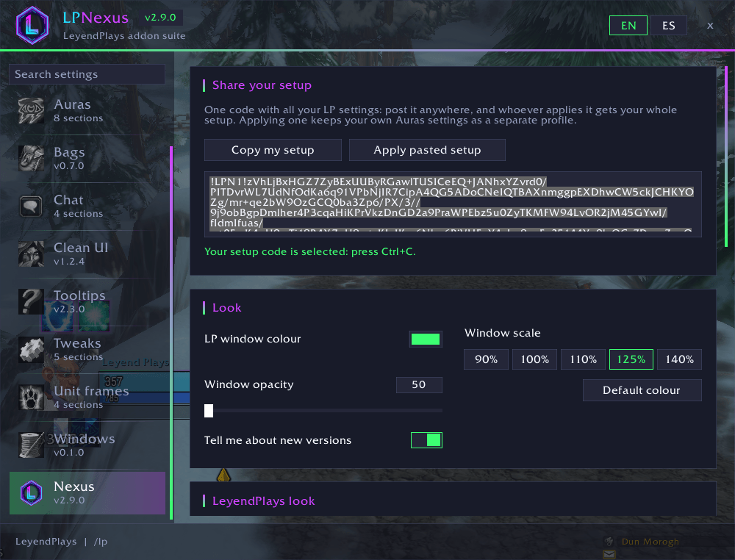This screenshot has height=560, width=735.
Task: Open the Chat speech bubble icon
Action: coord(32,207)
